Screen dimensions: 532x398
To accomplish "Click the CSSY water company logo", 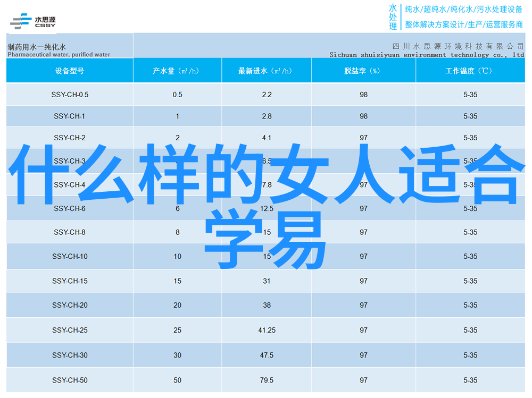I will pos(33,21).
